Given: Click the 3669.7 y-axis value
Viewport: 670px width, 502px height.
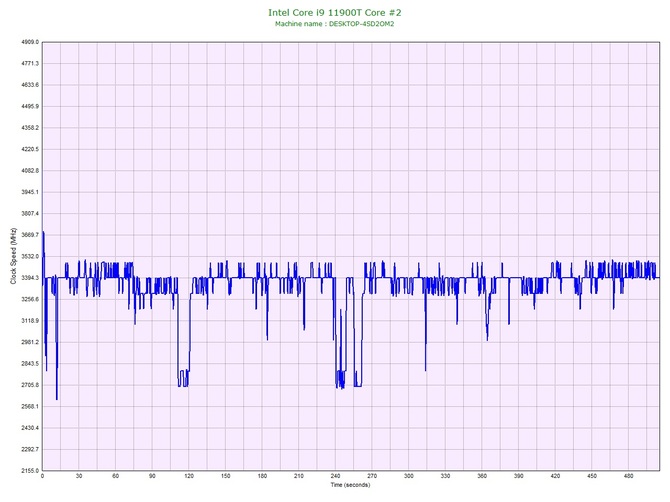Looking at the screenshot, I should click(x=30, y=235).
